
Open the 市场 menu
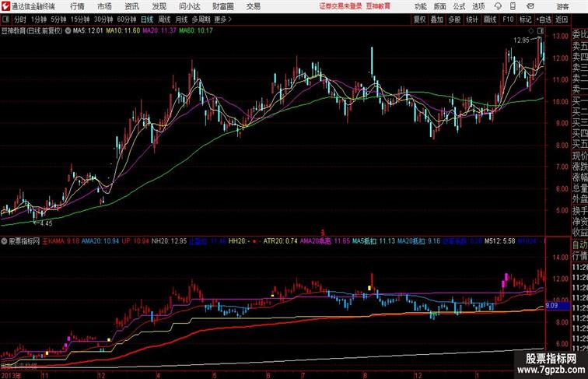point(104,6)
